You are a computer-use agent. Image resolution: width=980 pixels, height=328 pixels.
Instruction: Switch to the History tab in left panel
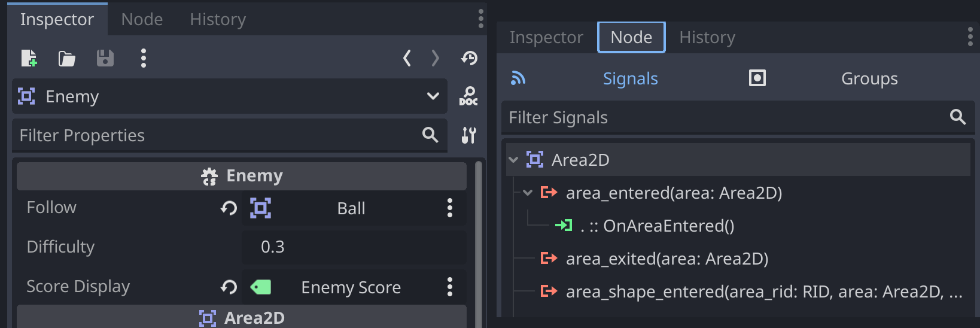(218, 20)
